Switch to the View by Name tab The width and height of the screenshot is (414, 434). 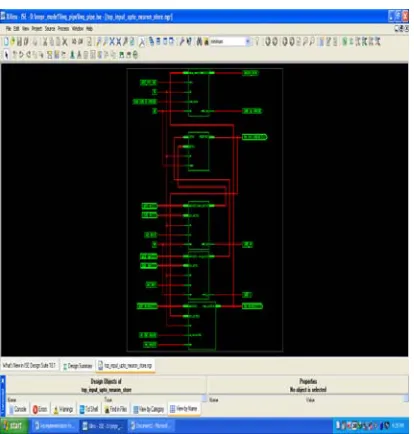pyautogui.click(x=184, y=409)
